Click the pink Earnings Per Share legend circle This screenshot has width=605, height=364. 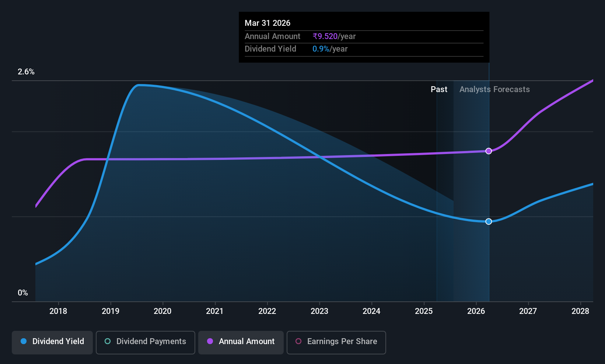coord(298,341)
